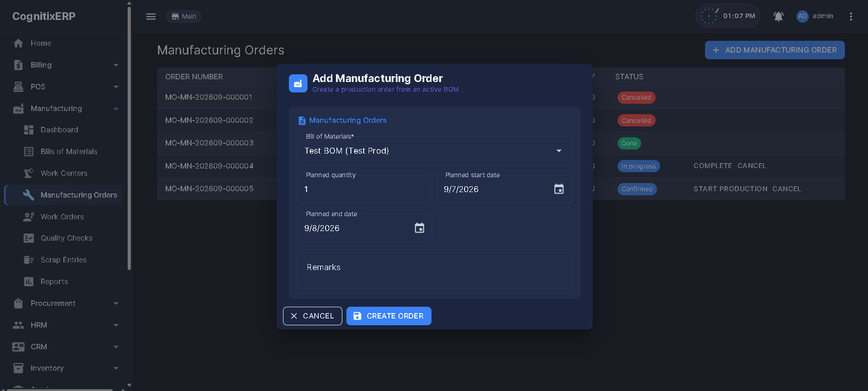Cancel the Add Manufacturing Order dialog
868x391 pixels.
pos(312,316)
